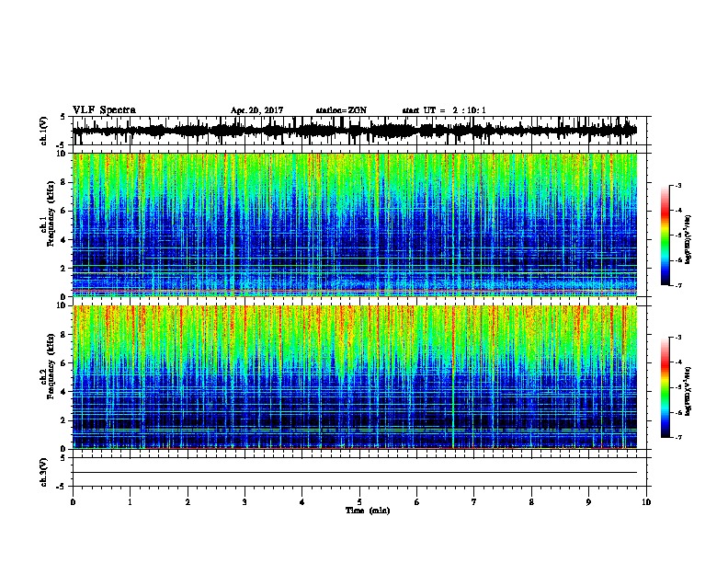Click the "-7" label on ch.2 color bar

click(x=678, y=438)
